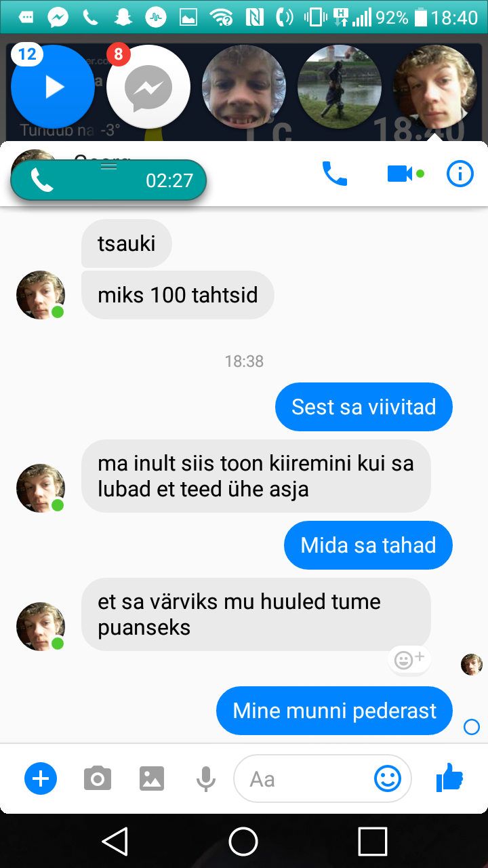
Task: Tap the 'Mine munni pederast' message bubble
Action: [x=334, y=711]
